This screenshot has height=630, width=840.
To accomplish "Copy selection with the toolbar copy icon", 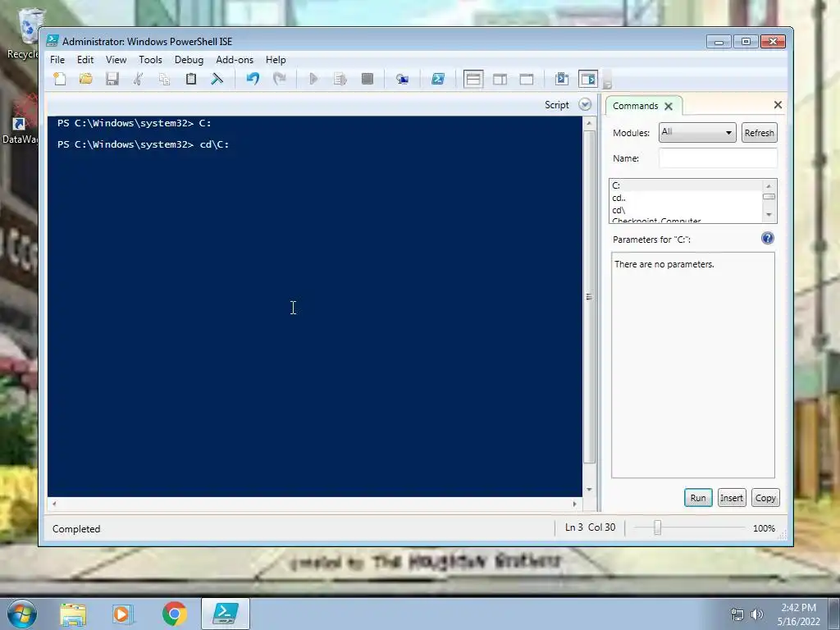I will tap(164, 80).
